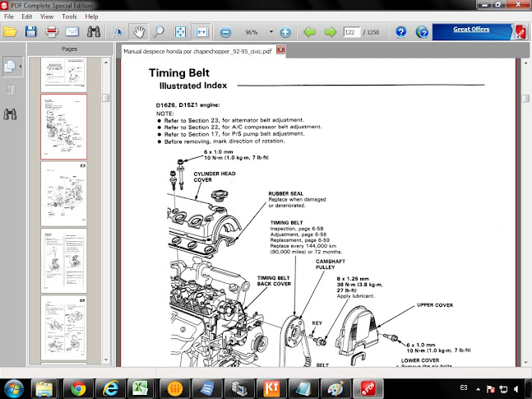
Task: Click the volume speaker tray icon
Action: tap(516, 389)
